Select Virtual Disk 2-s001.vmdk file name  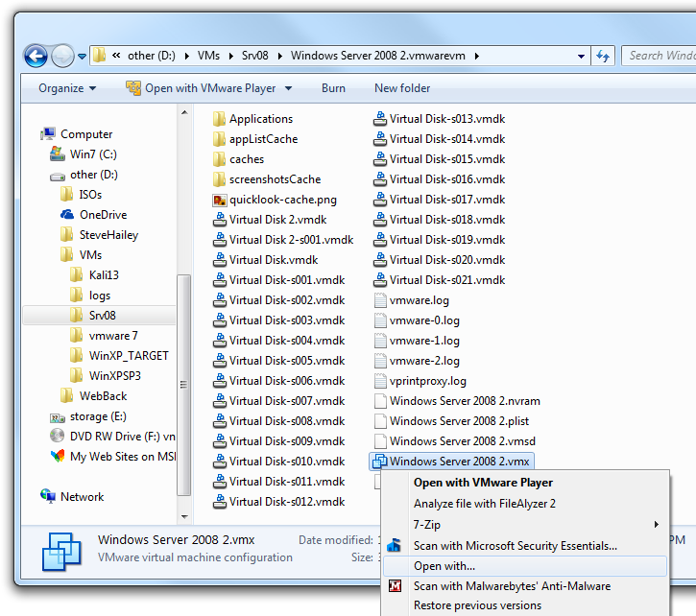[x=291, y=240]
